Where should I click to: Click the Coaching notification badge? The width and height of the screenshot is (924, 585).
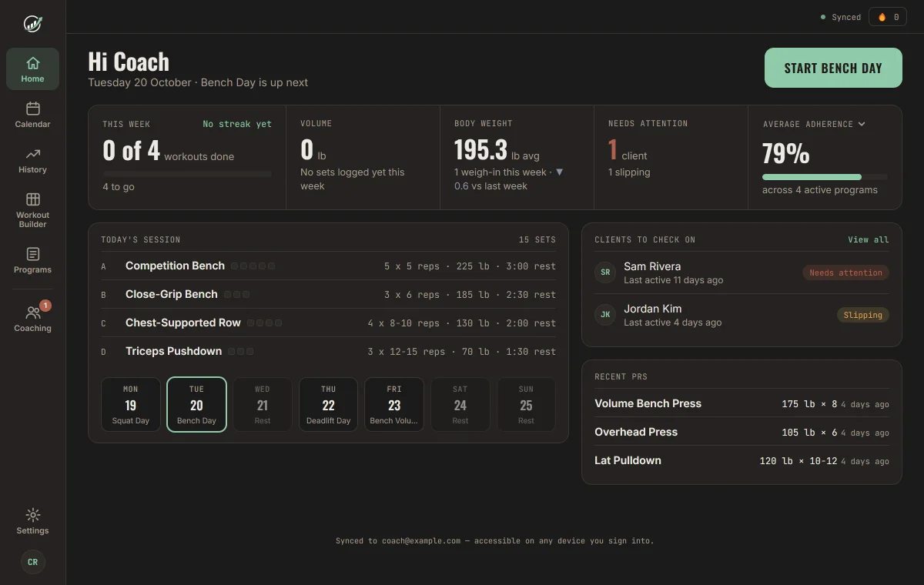(x=45, y=306)
